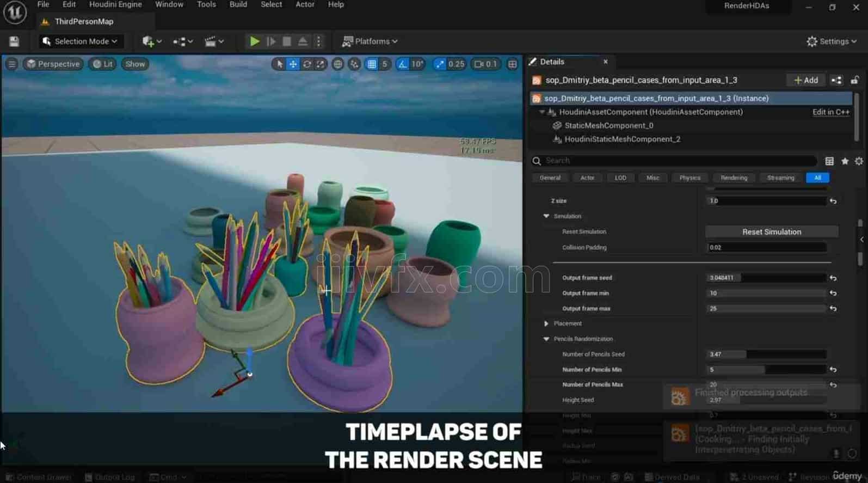The height and width of the screenshot is (483, 868).
Task: Select HoudiniStaticMeshComponent_2 in component tree
Action: coord(622,139)
